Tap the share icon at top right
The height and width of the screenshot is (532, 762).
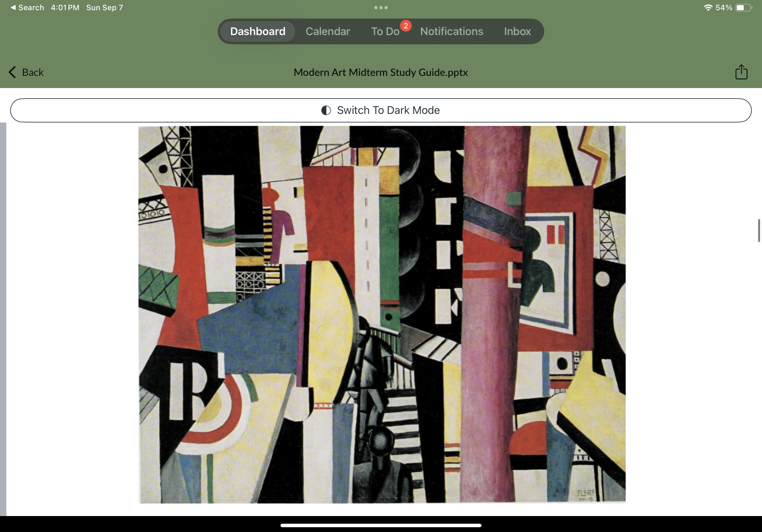[x=741, y=72]
